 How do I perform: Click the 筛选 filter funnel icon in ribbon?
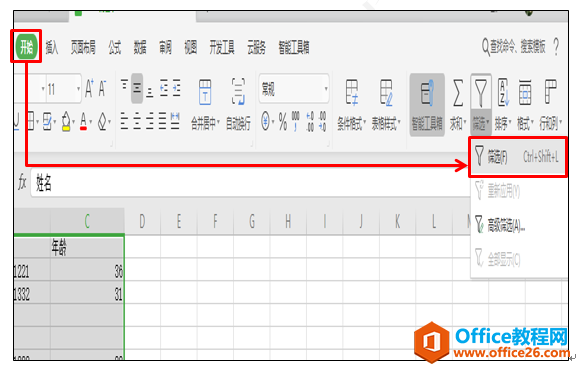coord(481,93)
